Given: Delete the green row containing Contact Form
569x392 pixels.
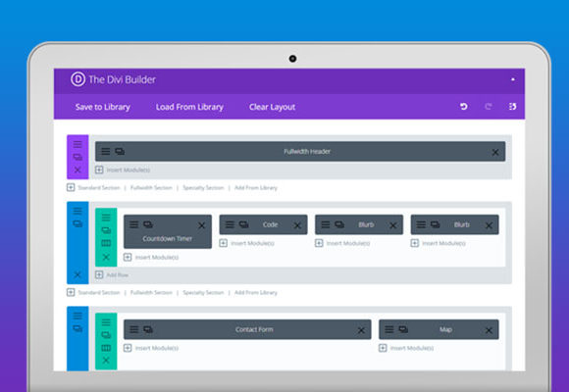Looking at the screenshot, I should point(106,361).
